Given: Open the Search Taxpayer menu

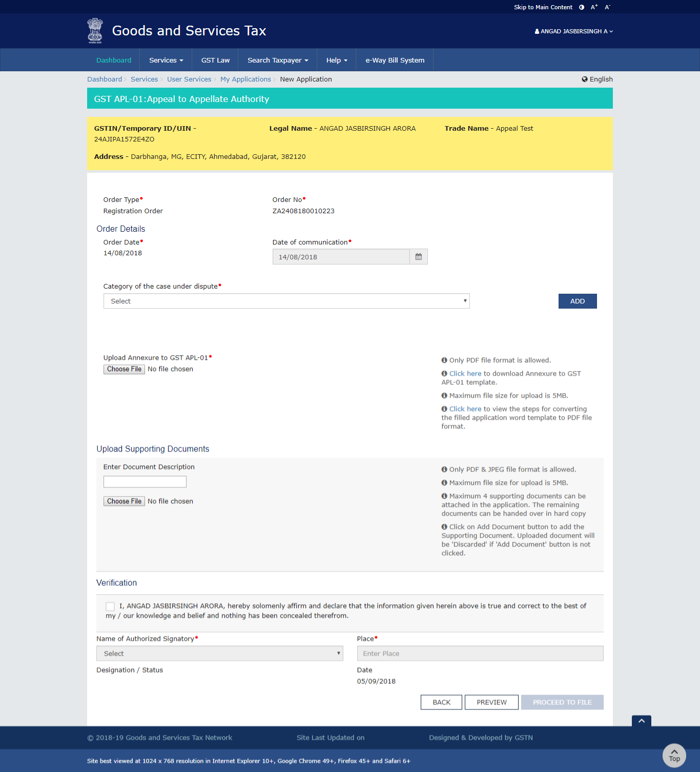Looking at the screenshot, I should [277, 59].
